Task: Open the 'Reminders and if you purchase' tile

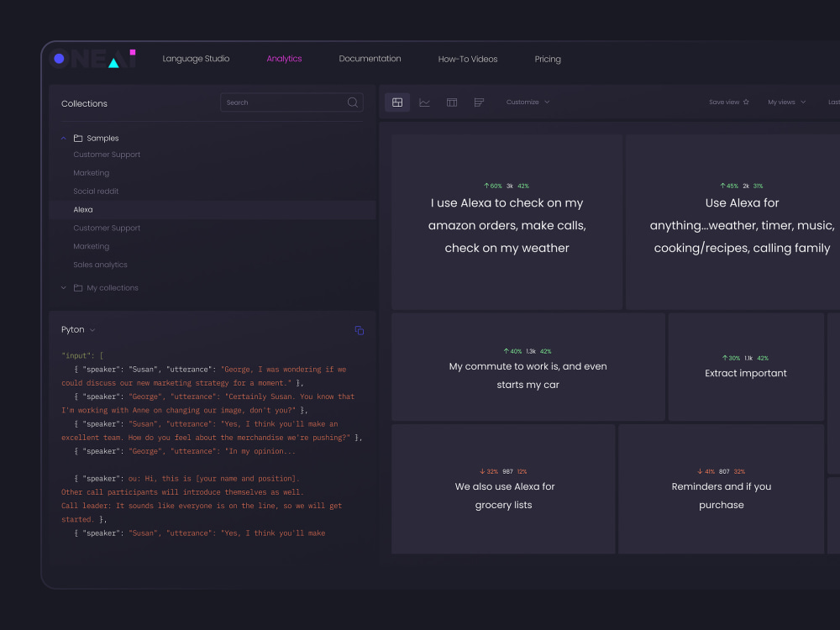Action: point(721,489)
